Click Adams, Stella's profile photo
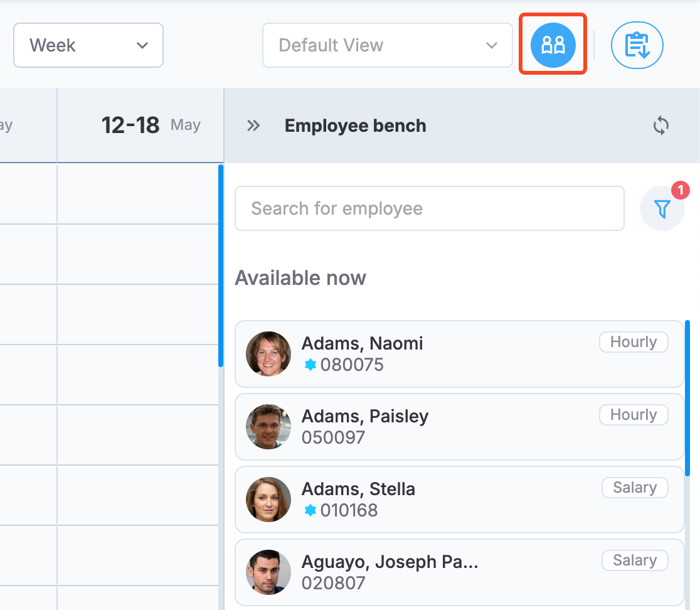Viewport: 700px width, 610px height. [268, 500]
